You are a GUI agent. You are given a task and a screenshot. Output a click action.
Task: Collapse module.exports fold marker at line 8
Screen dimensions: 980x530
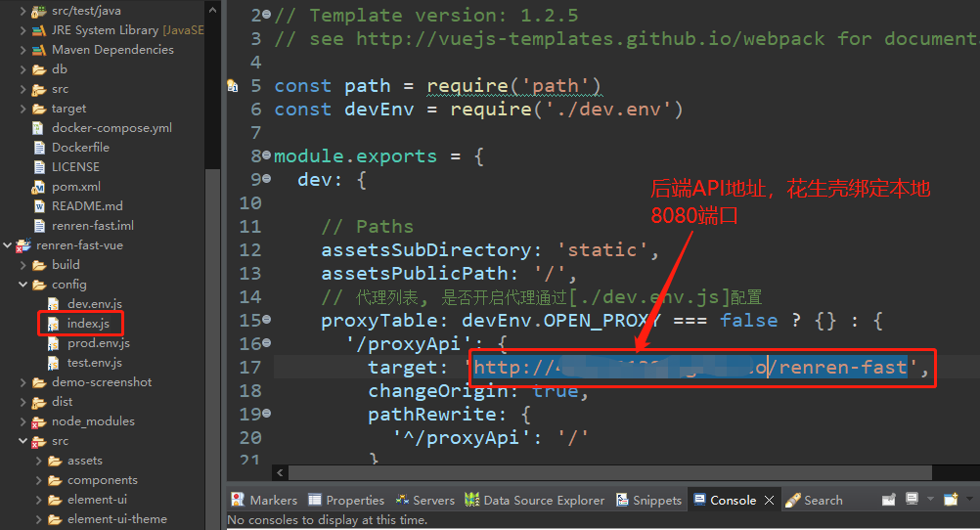click(x=267, y=155)
